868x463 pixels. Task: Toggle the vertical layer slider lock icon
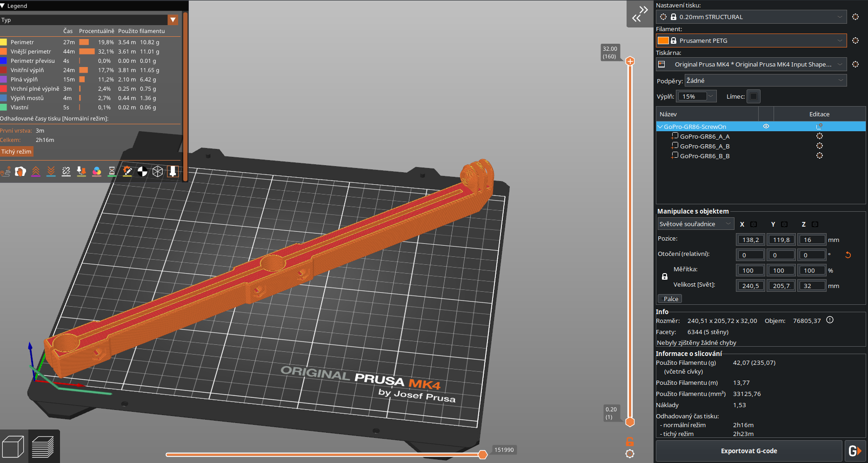[x=630, y=442]
